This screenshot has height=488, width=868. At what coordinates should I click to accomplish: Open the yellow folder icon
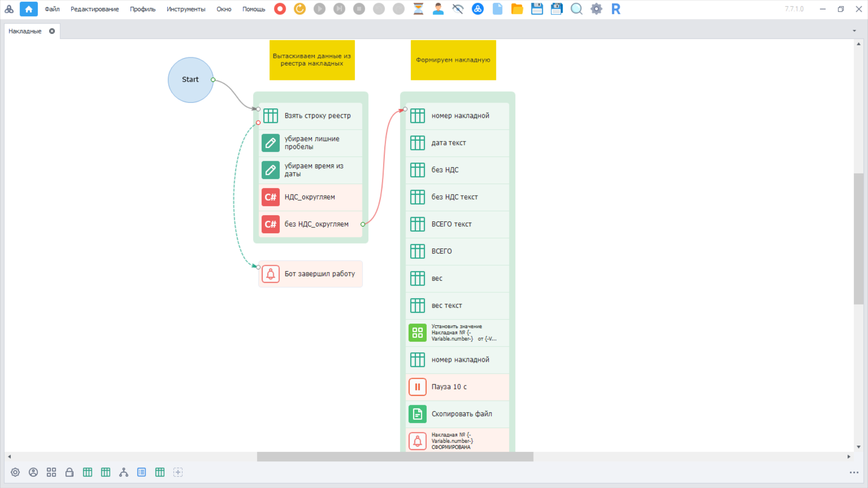point(517,9)
